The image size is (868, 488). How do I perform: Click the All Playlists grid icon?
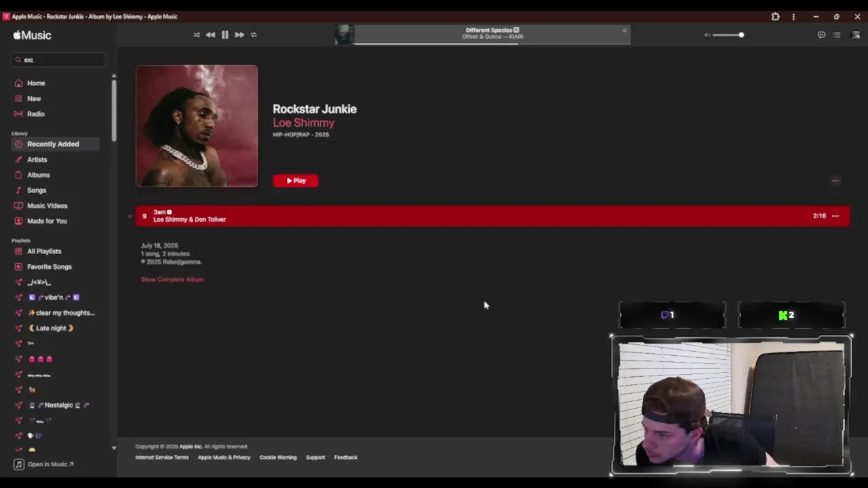coord(18,251)
